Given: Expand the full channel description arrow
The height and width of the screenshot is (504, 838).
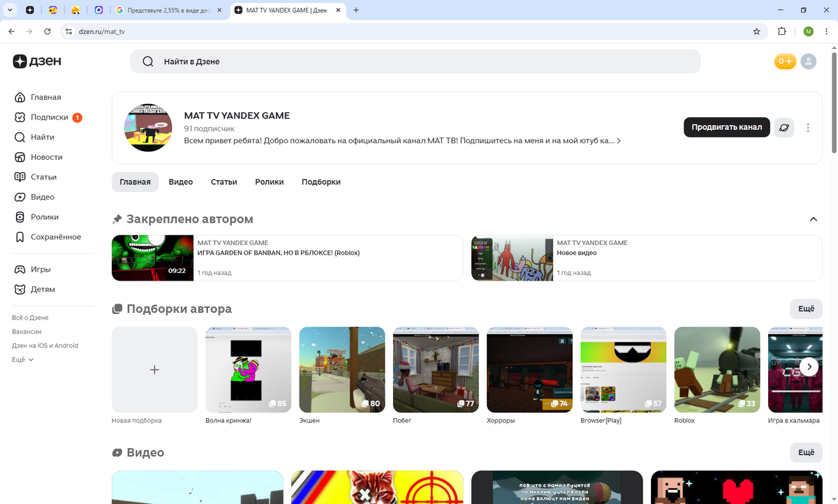Looking at the screenshot, I should click(x=619, y=141).
